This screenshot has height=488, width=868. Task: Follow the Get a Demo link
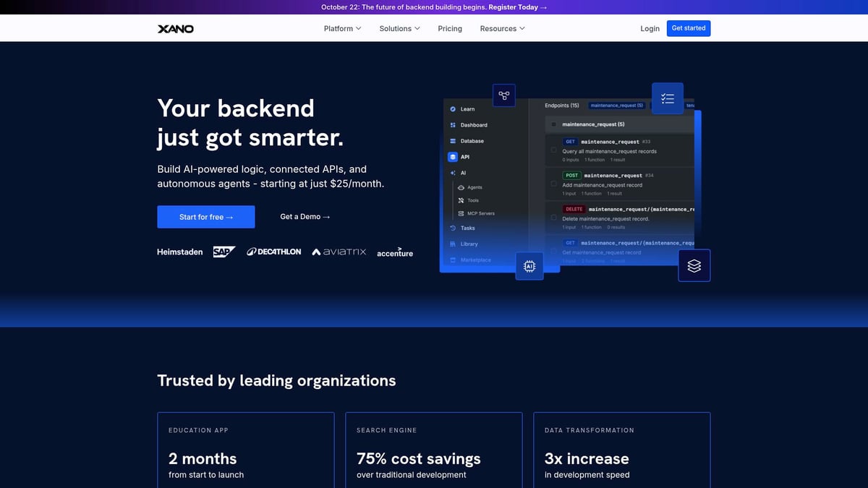pyautogui.click(x=305, y=217)
